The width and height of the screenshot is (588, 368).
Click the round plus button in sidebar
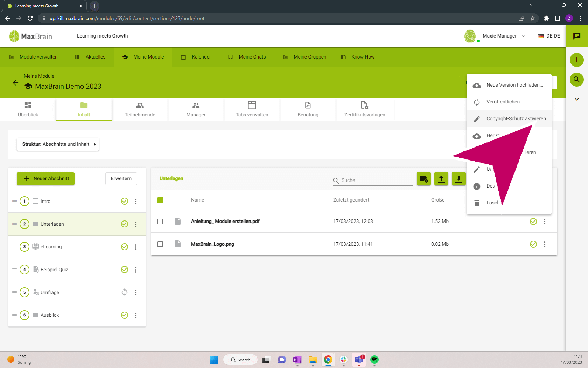576,60
